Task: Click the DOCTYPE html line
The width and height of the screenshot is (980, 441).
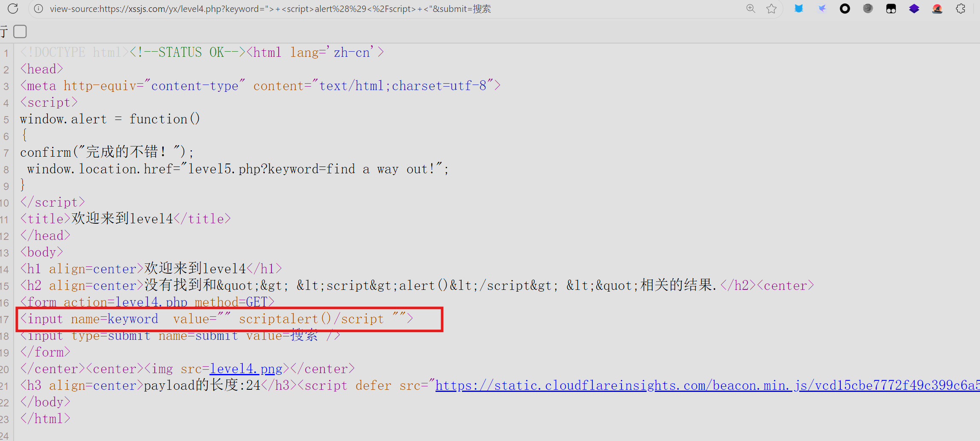Action: click(202, 53)
